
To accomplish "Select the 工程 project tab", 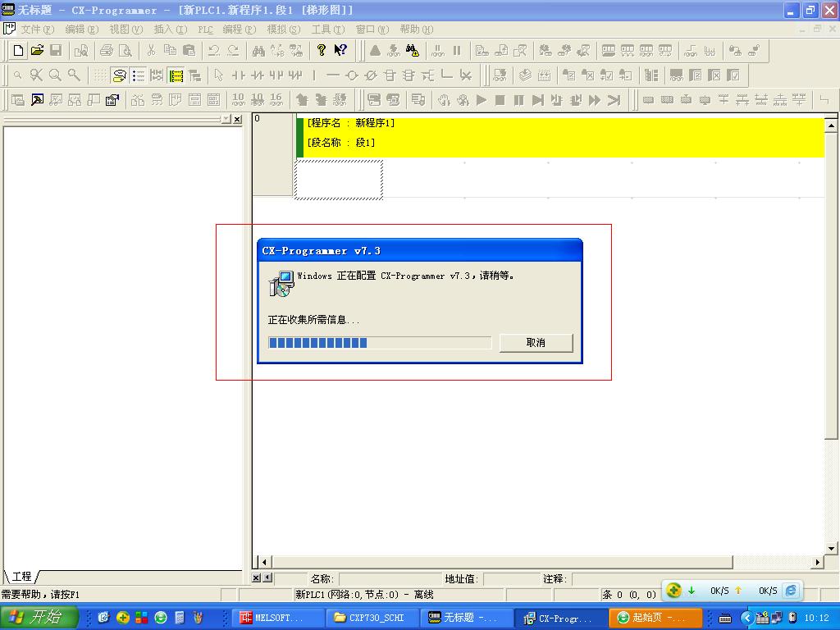I will click(21, 577).
